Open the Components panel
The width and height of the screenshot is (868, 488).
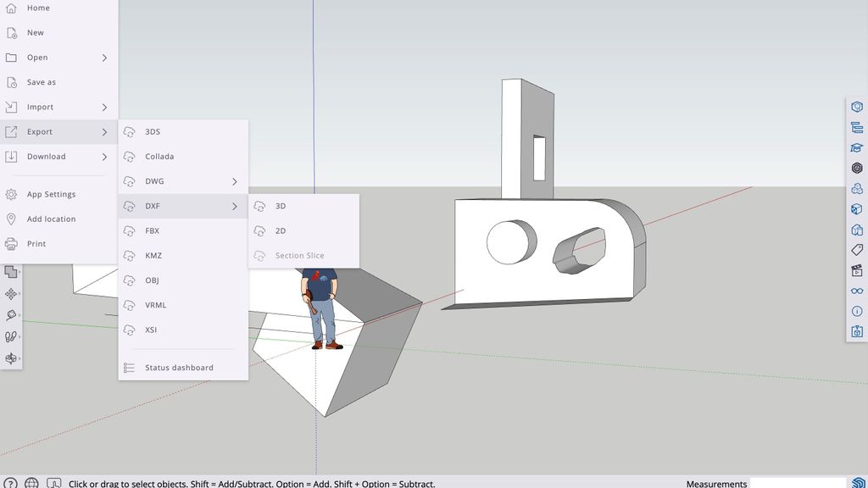tap(856, 188)
